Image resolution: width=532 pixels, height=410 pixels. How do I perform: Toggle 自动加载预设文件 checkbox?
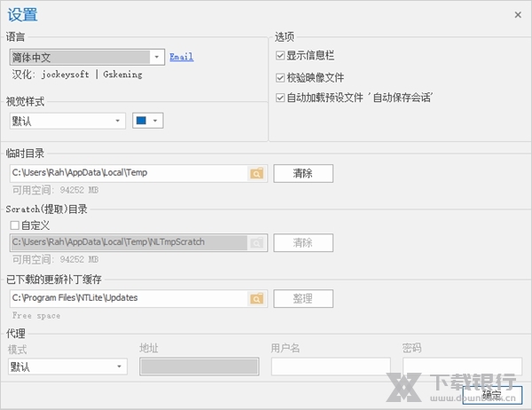coord(280,98)
